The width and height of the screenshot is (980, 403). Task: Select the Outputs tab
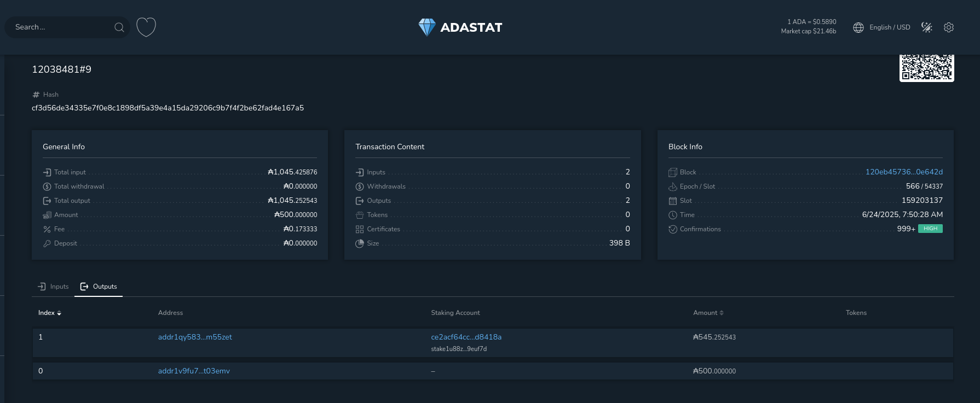coord(99,287)
